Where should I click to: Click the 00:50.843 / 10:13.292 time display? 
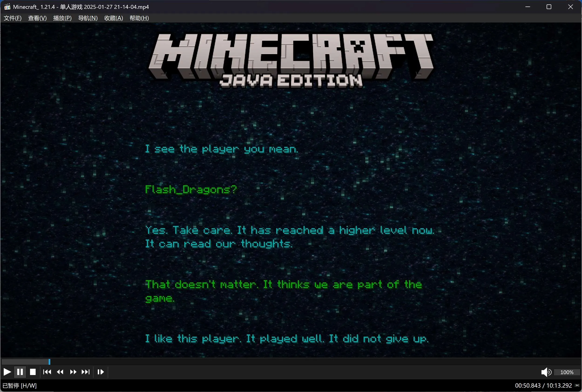[543, 385]
